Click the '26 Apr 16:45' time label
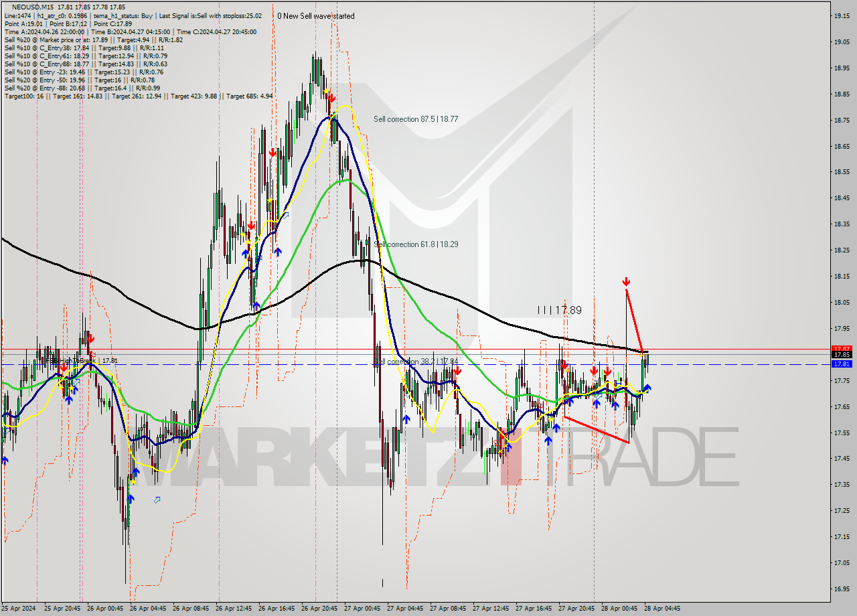857x616 pixels. point(277,609)
